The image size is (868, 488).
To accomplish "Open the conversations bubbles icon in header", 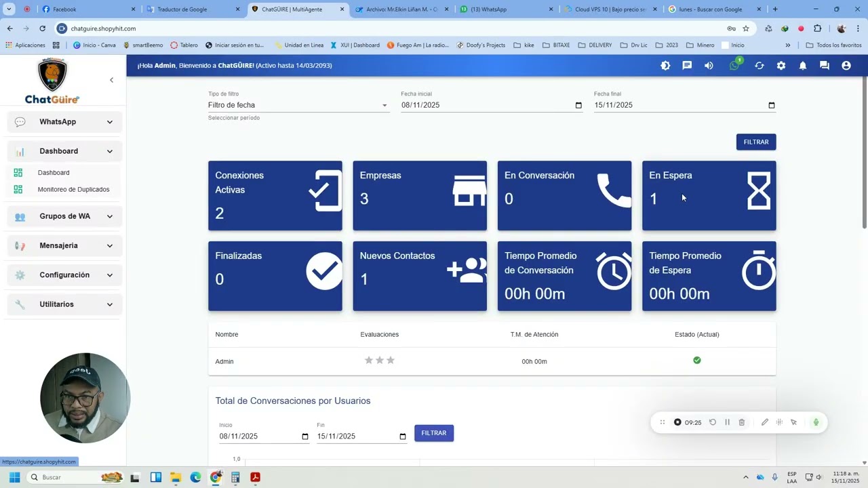I will coord(825,66).
